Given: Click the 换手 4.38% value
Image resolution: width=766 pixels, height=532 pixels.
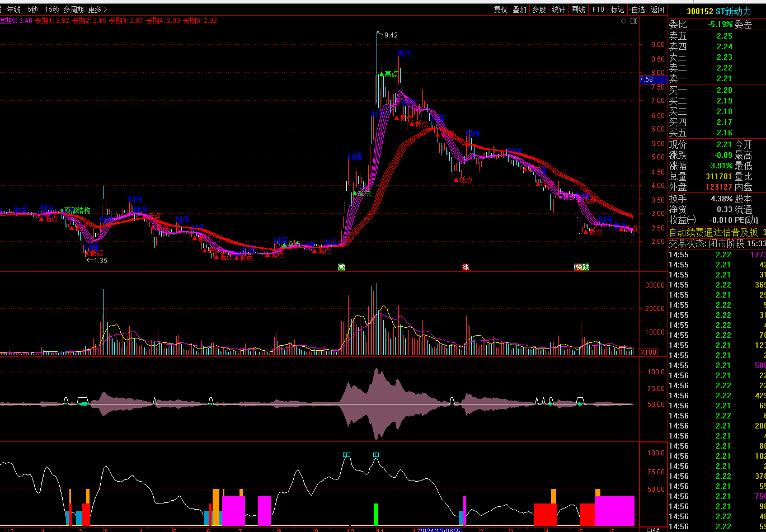Looking at the screenshot, I should pyautogui.click(x=721, y=199).
